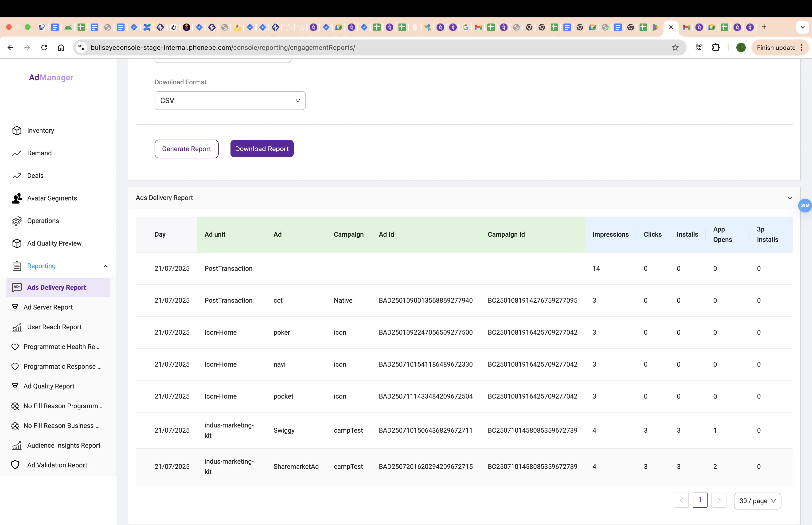Image resolution: width=812 pixels, height=525 pixels.
Task: Collapse the Ads Delivery Report panel
Action: [789, 198]
